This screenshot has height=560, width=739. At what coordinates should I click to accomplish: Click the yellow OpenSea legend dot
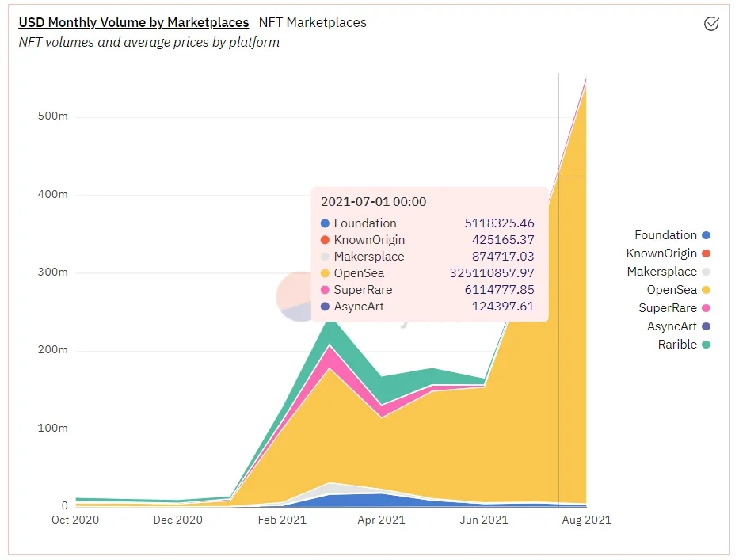[x=706, y=290]
